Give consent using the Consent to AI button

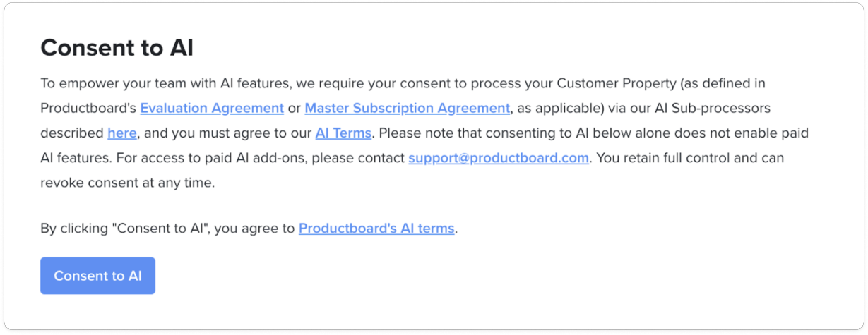coord(98,276)
